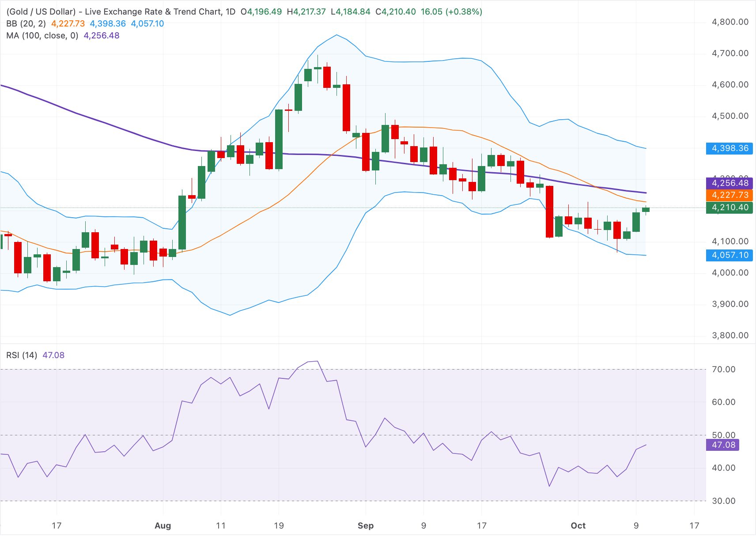Click the 16.05 (+0.38%) change value
The width and height of the screenshot is (756, 540).
[x=451, y=11]
